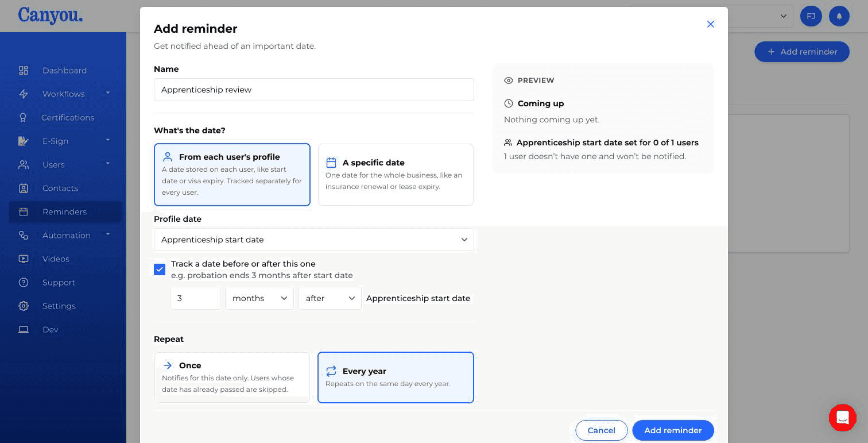Open the top bar dropdown chevron
The image size is (868, 443).
tap(783, 16)
